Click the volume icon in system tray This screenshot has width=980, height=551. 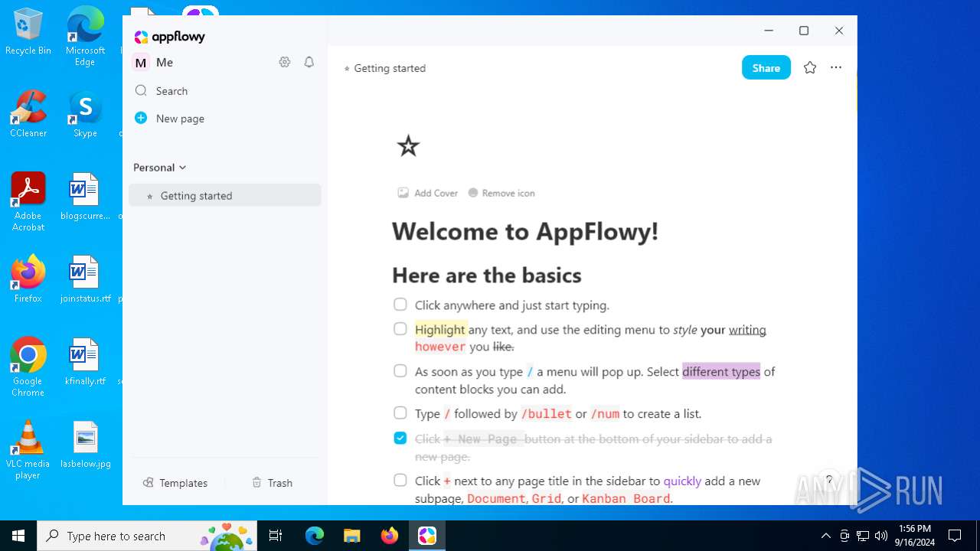coord(881,536)
